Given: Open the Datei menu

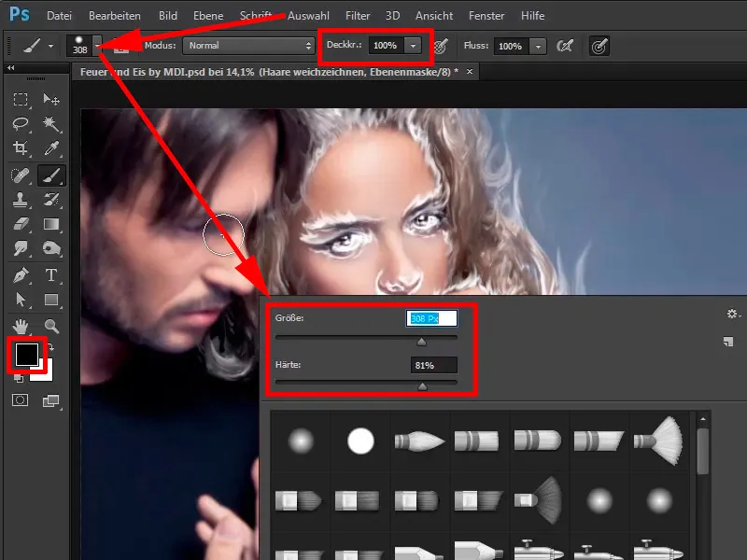Looking at the screenshot, I should click(x=59, y=16).
